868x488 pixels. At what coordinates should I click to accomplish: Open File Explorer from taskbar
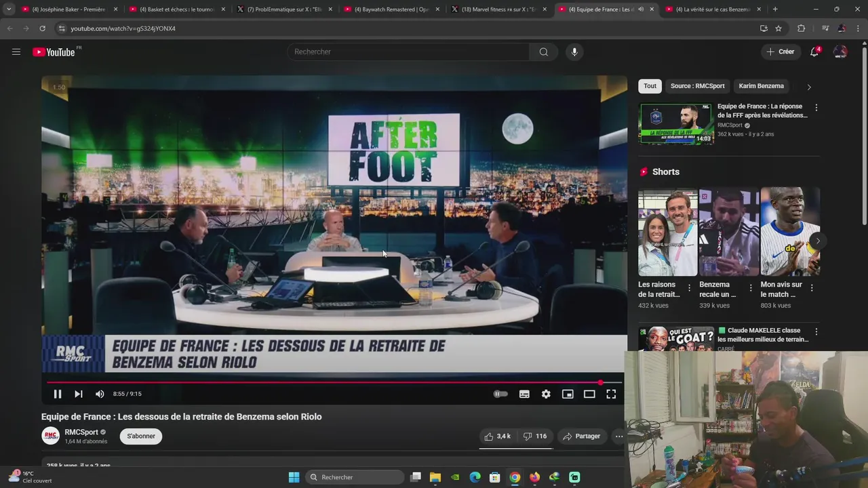point(435,477)
